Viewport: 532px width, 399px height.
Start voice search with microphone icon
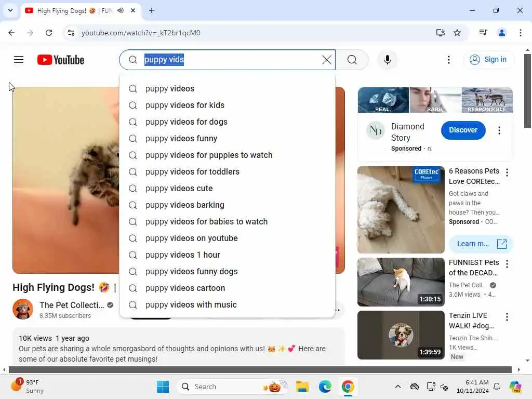pyautogui.click(x=387, y=60)
